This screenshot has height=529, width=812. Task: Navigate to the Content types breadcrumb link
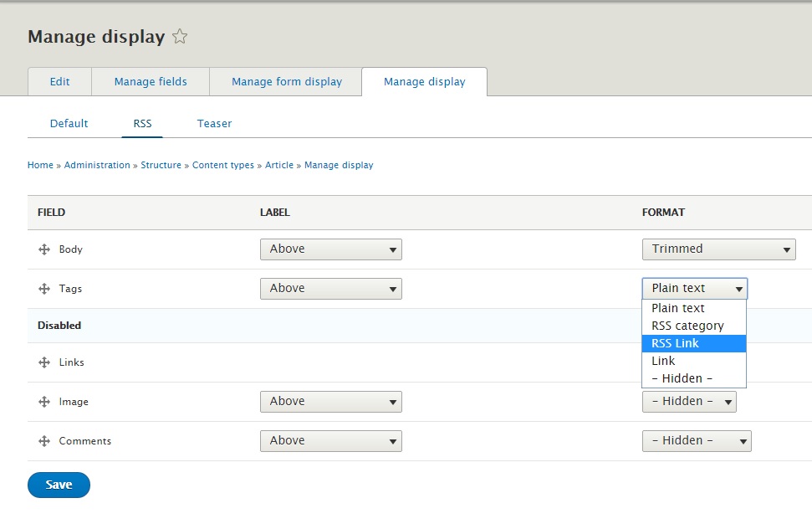point(222,165)
